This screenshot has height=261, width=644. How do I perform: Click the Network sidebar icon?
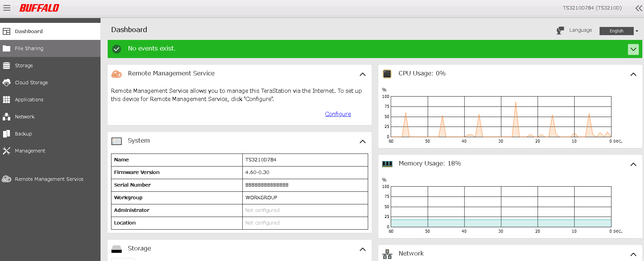point(6,117)
